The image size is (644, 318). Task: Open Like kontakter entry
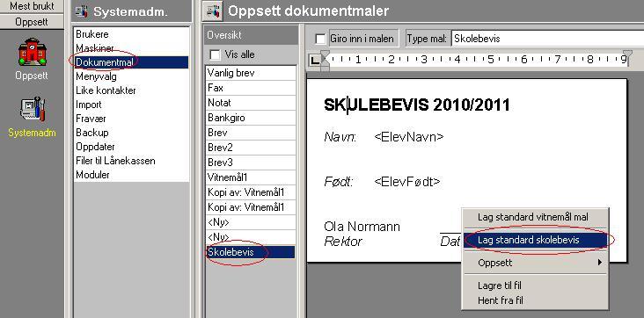pos(131,90)
